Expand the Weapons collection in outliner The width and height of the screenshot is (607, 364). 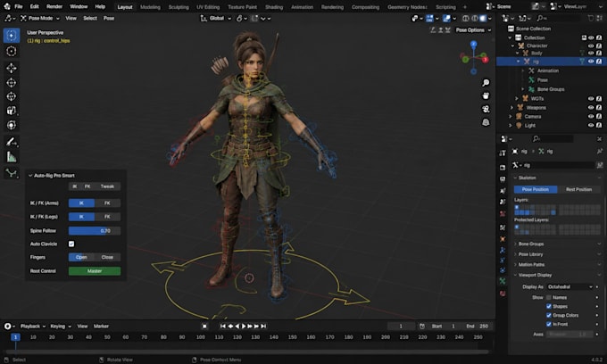coord(512,108)
